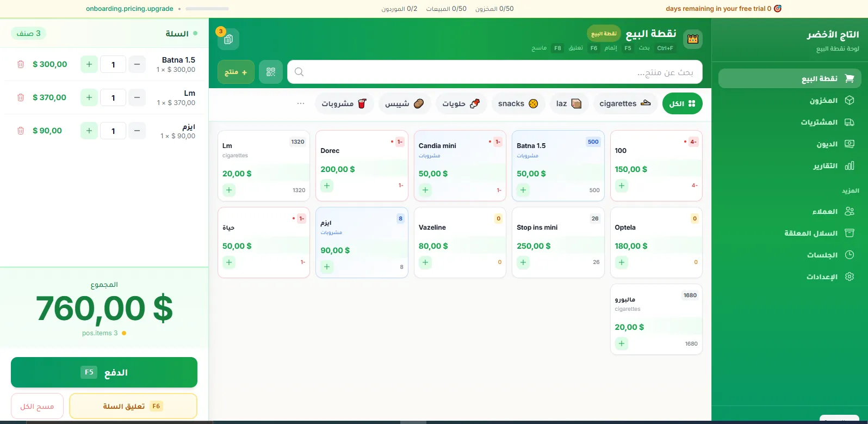Click onboarding.pricing.upgrade link
The height and width of the screenshot is (424, 868).
[129, 9]
